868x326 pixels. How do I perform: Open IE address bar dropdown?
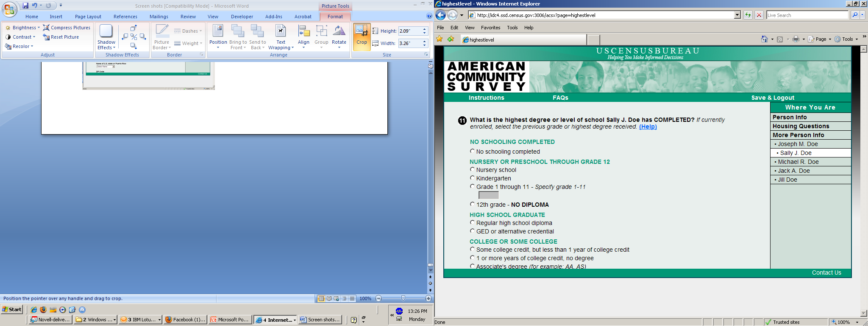(x=737, y=15)
